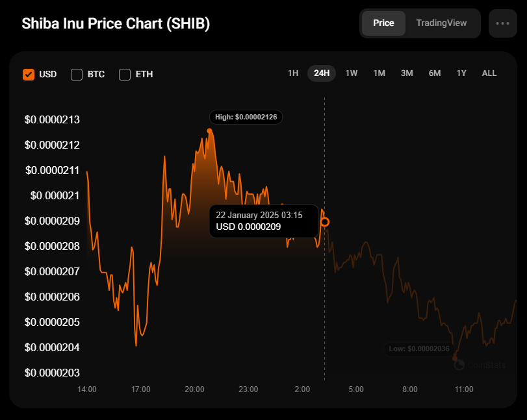Select the Price tab
Viewport: 527px width, 420px height.
383,23
